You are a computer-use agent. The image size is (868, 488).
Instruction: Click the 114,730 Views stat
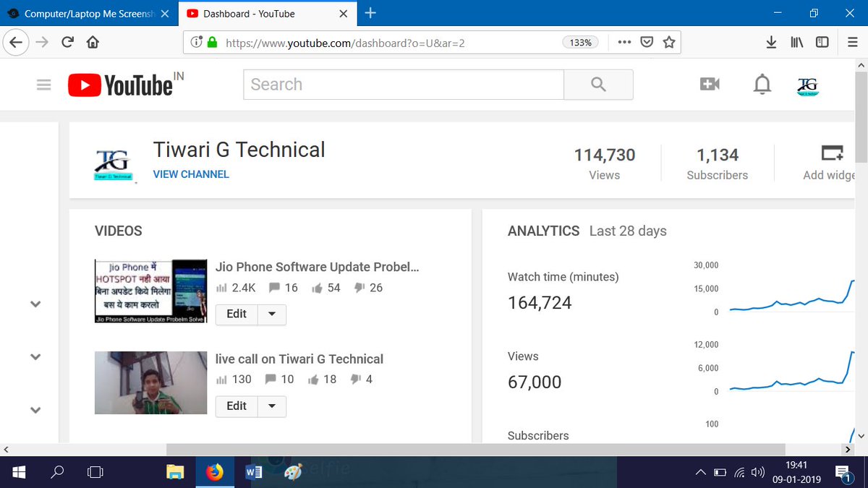pyautogui.click(x=605, y=164)
